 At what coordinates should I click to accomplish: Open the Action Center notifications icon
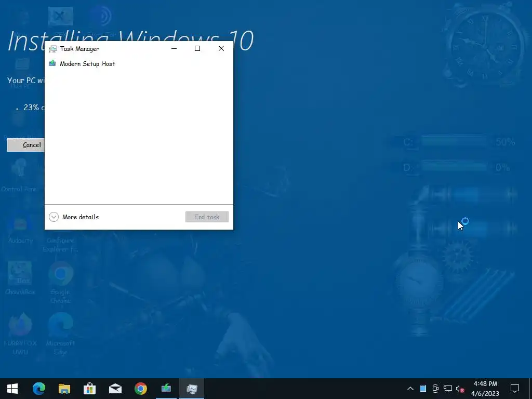(515, 389)
